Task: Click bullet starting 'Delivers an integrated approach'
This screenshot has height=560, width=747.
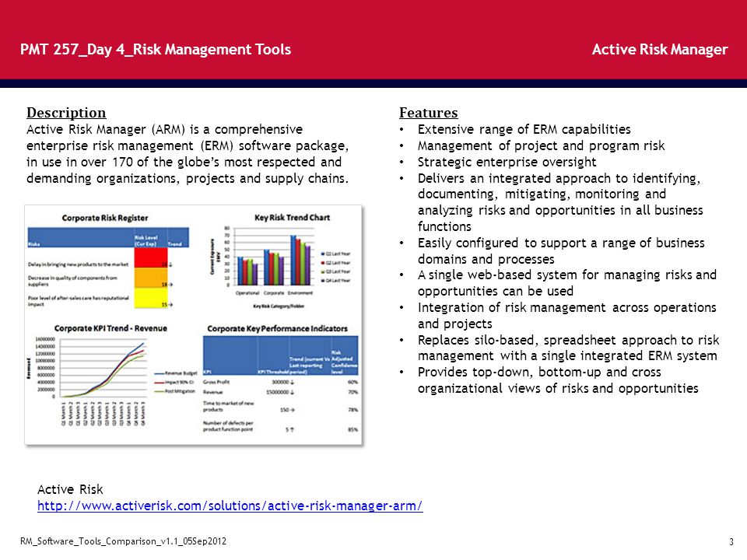Action: pyautogui.click(x=560, y=202)
